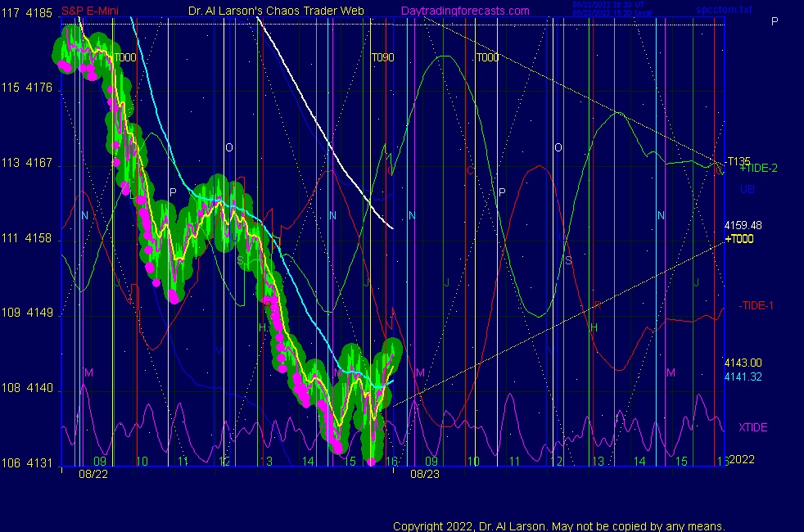The image size is (804, 532).
Task: Select the -T135 line label
Action: tap(739, 160)
